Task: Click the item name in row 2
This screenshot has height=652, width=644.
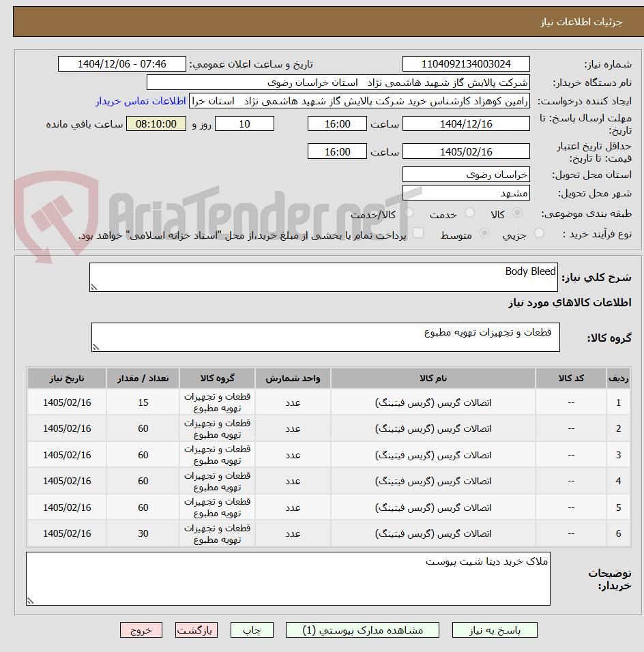Action: 433,428
